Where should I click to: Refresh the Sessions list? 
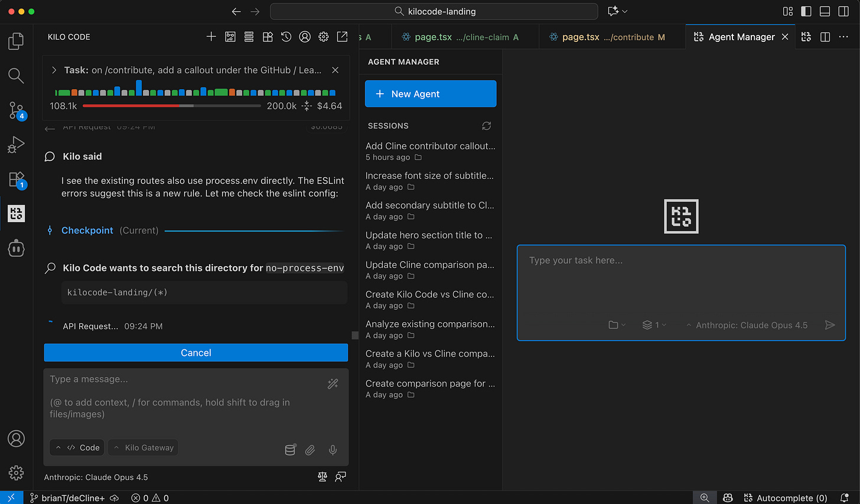tap(486, 126)
